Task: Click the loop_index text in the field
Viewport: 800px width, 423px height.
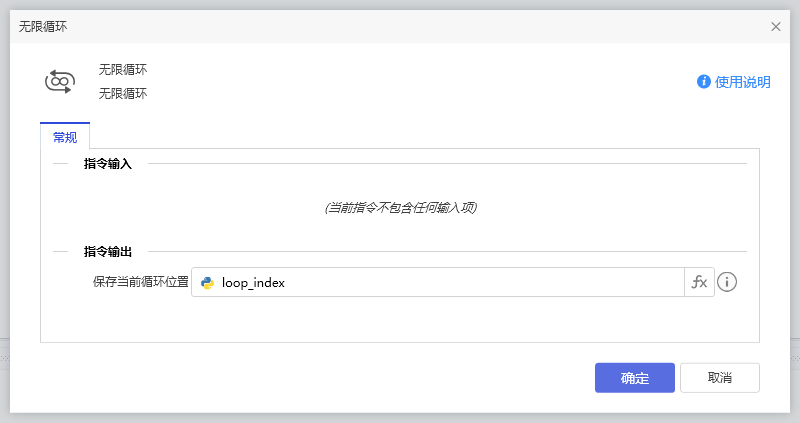Action: coord(253,283)
